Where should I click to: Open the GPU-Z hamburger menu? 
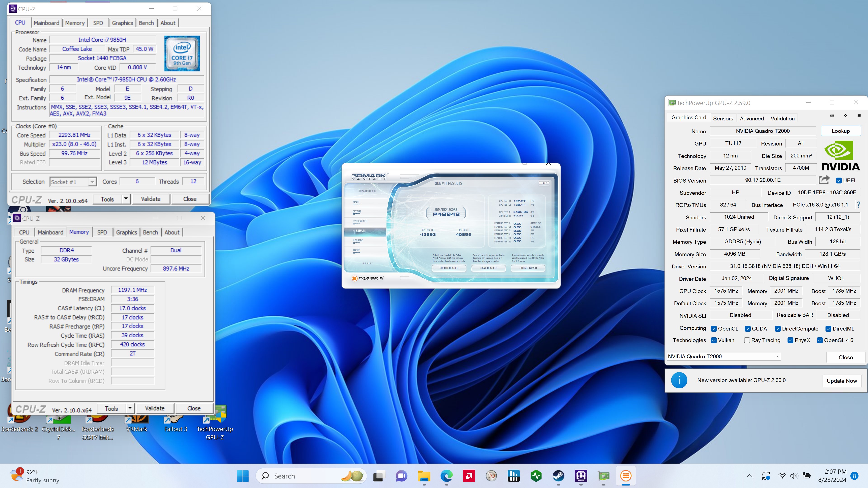point(859,115)
